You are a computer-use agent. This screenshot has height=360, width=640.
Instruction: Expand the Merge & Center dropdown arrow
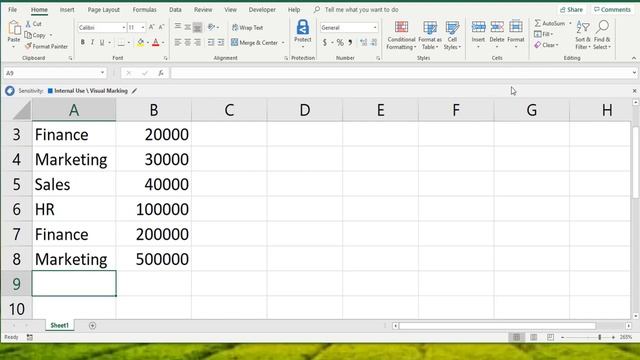tap(283, 42)
